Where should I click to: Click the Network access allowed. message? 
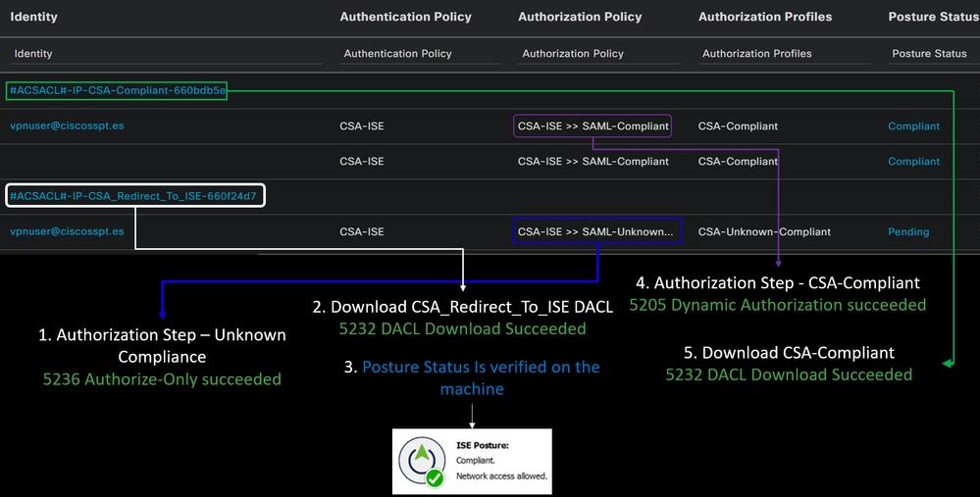[x=501, y=475]
